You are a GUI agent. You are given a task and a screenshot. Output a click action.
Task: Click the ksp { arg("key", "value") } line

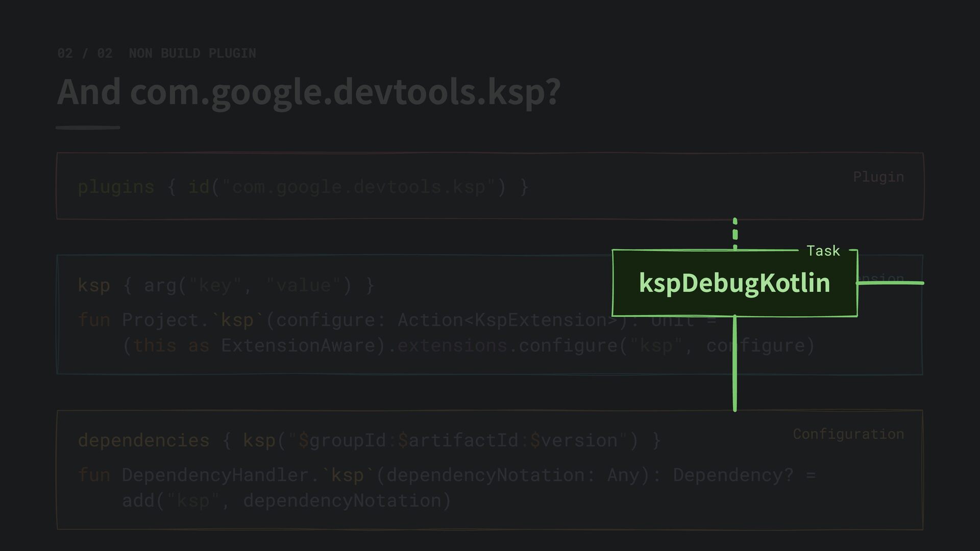click(x=226, y=285)
